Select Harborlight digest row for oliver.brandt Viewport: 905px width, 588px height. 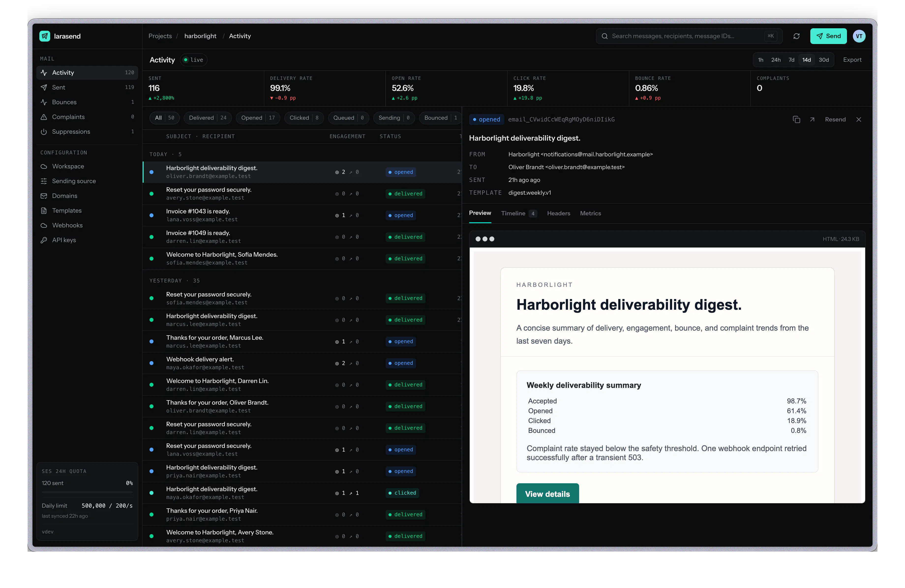[302, 172]
